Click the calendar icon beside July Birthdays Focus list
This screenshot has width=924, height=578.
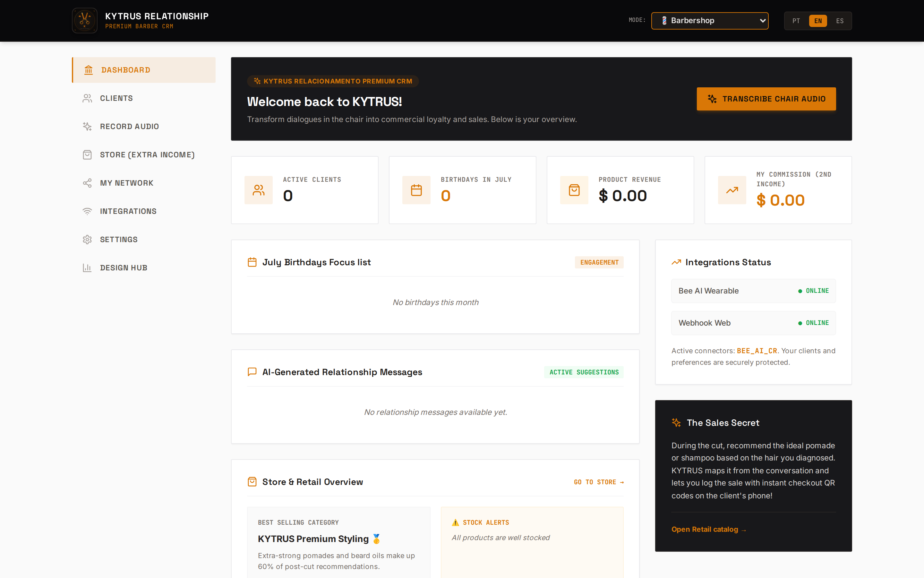(252, 262)
